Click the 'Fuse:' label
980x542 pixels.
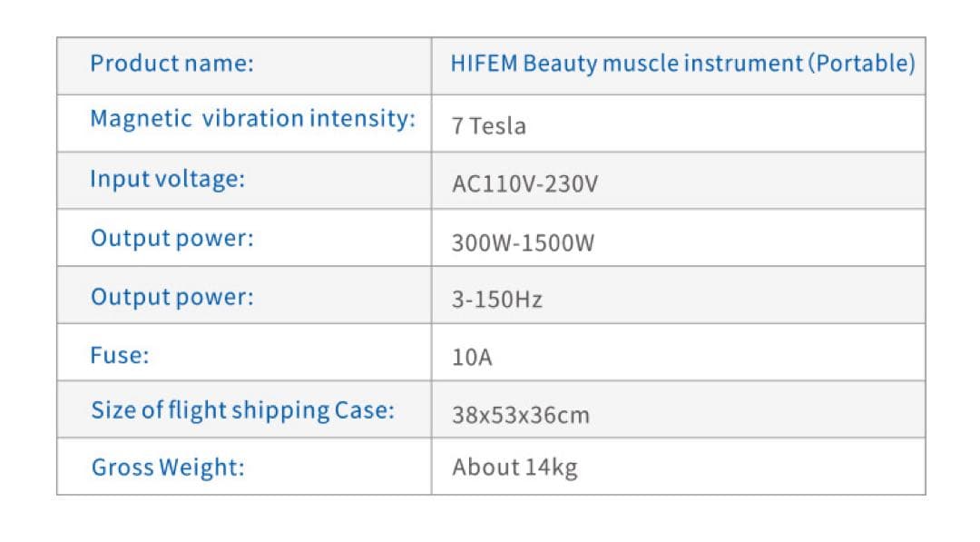point(120,355)
